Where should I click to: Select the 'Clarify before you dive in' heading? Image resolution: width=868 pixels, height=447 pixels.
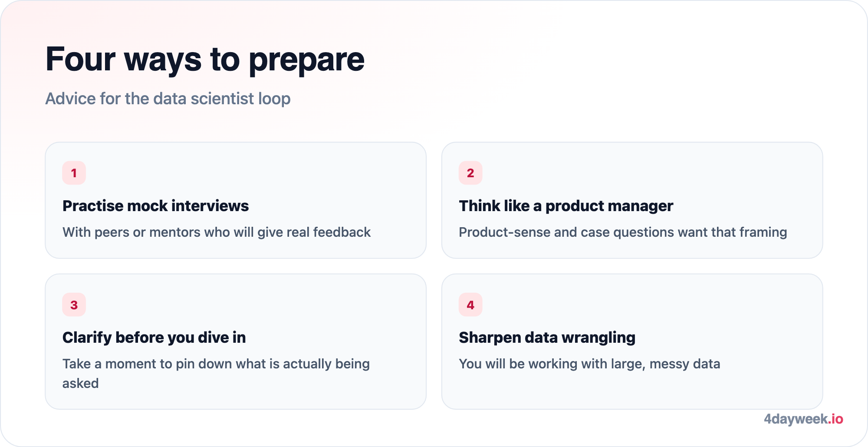(154, 338)
